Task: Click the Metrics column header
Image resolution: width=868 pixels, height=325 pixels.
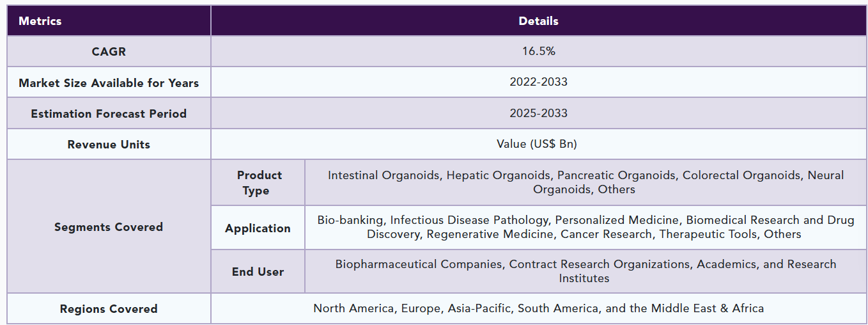Action: [x=40, y=21]
